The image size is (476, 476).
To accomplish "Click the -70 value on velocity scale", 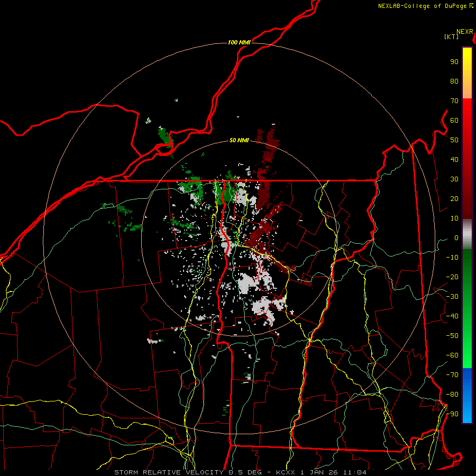I will click(x=452, y=375).
